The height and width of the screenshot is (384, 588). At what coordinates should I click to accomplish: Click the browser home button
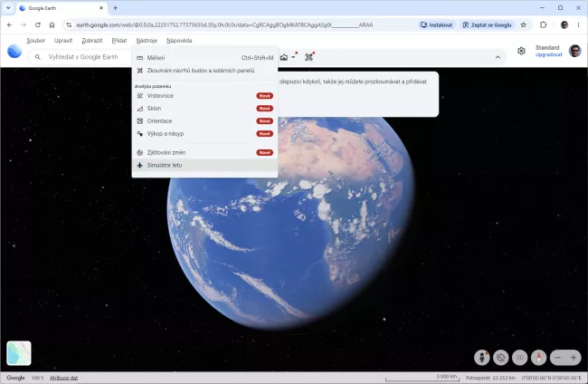(52, 24)
